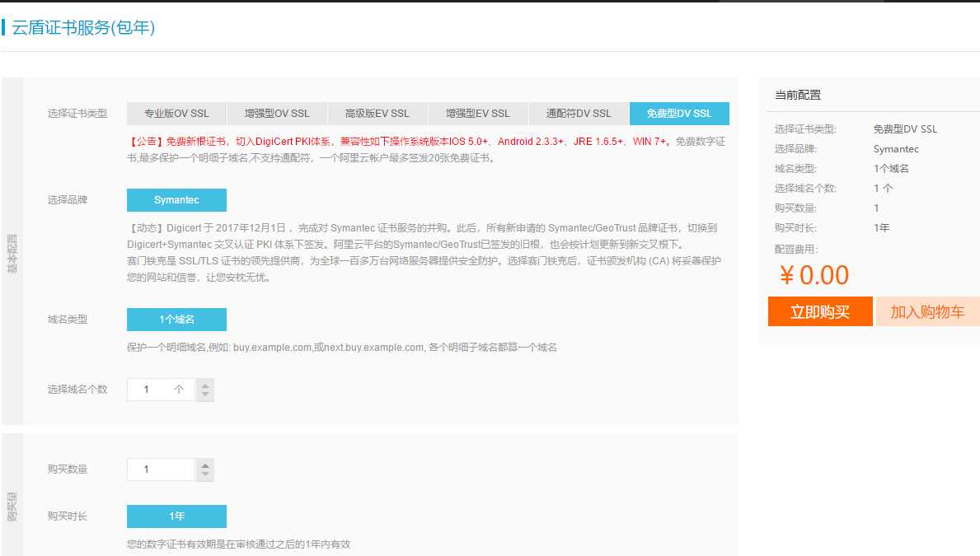Screen dimensions: 980x556
Task: Select the 增强型OV SSL certificate type
Action: click(277, 113)
